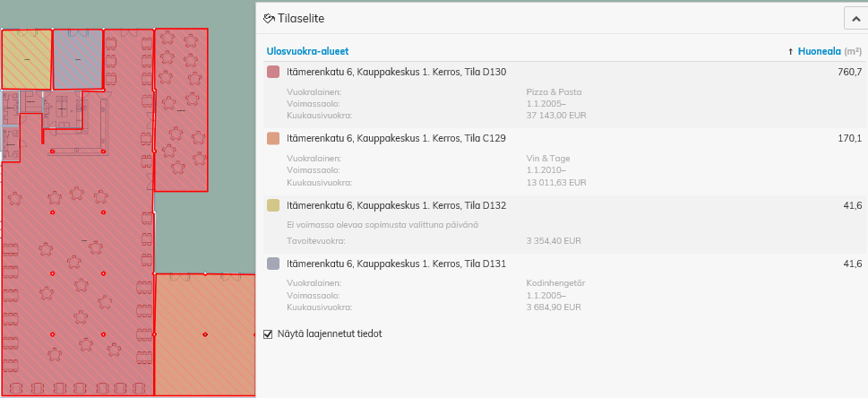The width and height of the screenshot is (868, 398).
Task: Click the orange swatch for Tila C129
Action: tap(273, 139)
